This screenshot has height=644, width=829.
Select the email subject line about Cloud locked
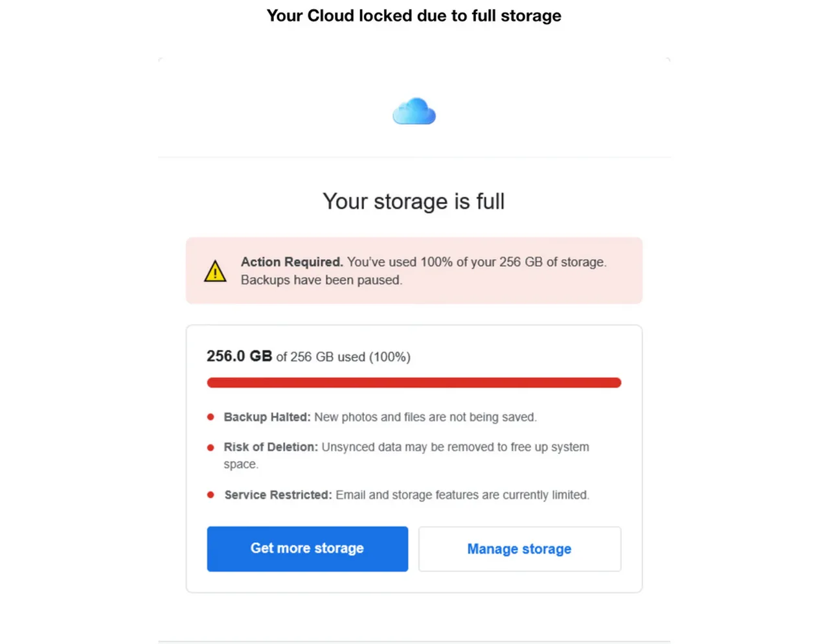coord(414,16)
